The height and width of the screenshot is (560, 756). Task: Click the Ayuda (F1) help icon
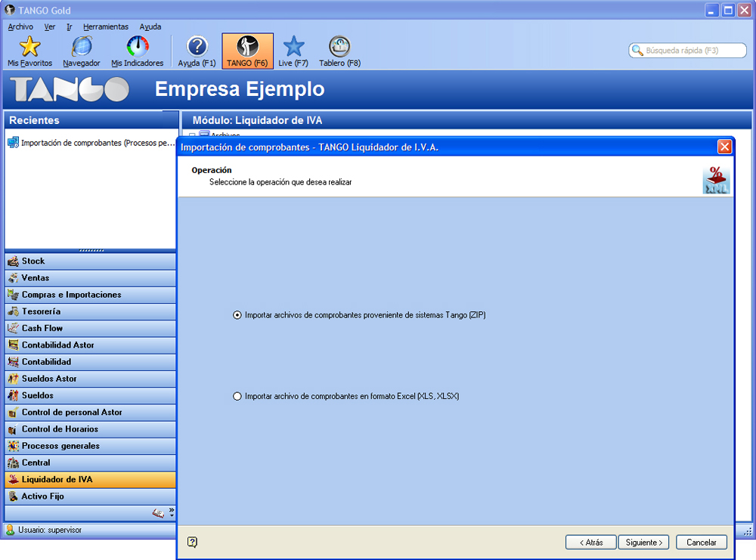click(x=197, y=51)
